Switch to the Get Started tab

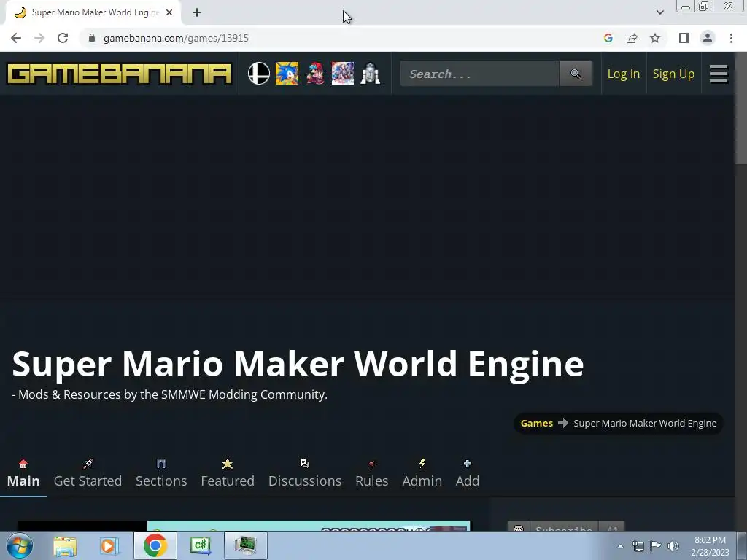coord(88,474)
